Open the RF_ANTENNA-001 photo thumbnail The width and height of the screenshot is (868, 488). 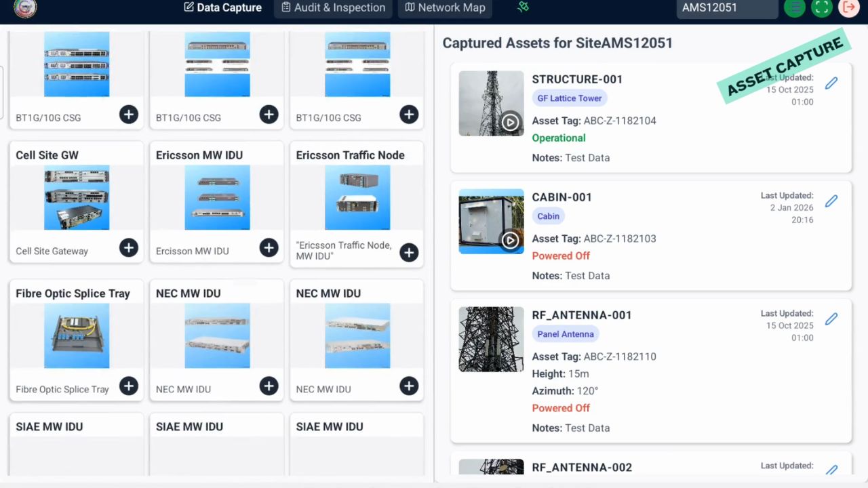coord(492,340)
